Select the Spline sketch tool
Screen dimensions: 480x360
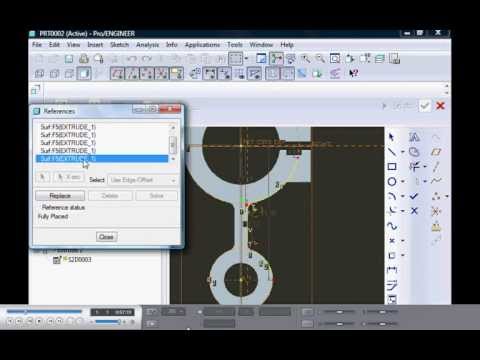point(392,226)
